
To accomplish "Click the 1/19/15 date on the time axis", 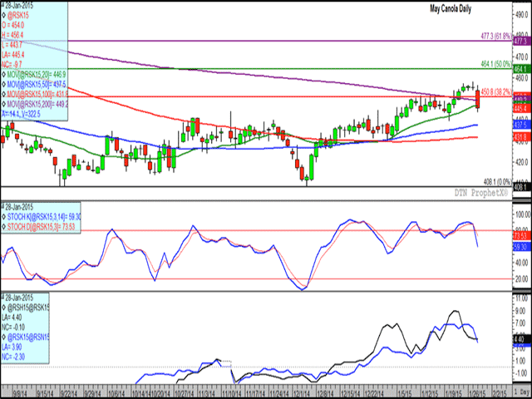I will point(455,392).
